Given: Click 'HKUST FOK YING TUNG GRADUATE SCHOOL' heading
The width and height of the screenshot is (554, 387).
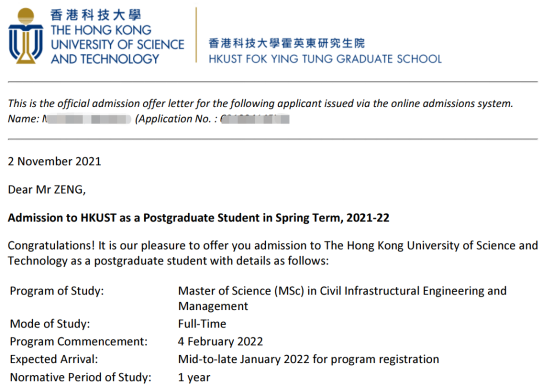Looking at the screenshot, I should point(325,59).
